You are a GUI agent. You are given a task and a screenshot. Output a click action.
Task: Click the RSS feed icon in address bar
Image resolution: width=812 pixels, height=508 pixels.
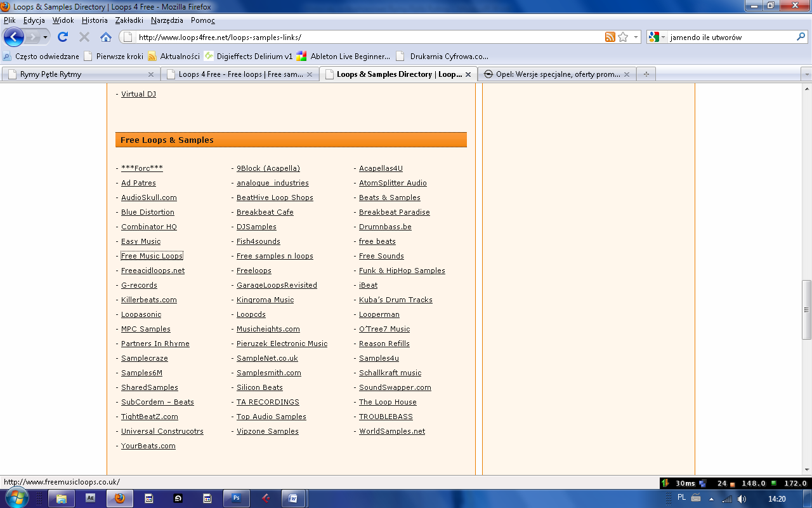[x=610, y=37]
